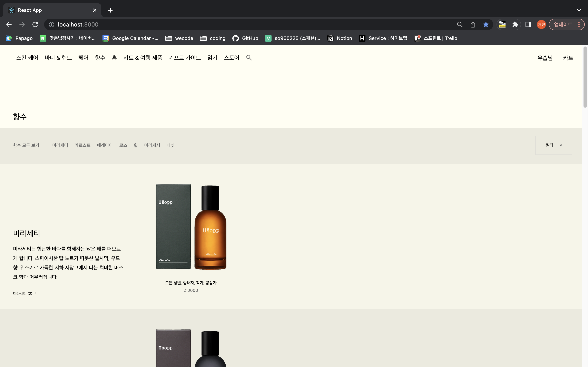Select the 기프트 가이드 menu item
The height and width of the screenshot is (367, 588).
coord(185,58)
